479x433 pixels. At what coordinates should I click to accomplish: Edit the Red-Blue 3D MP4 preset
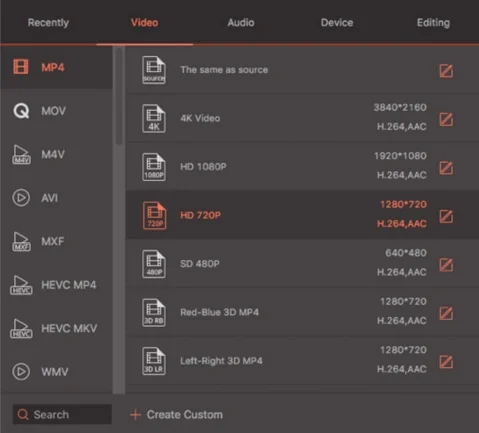pyautogui.click(x=446, y=313)
